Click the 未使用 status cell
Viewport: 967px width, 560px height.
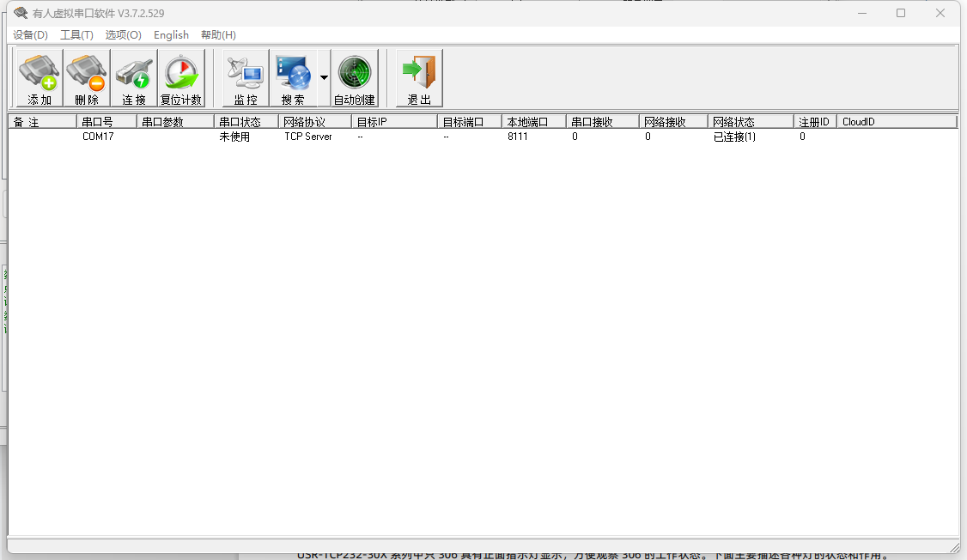point(234,137)
